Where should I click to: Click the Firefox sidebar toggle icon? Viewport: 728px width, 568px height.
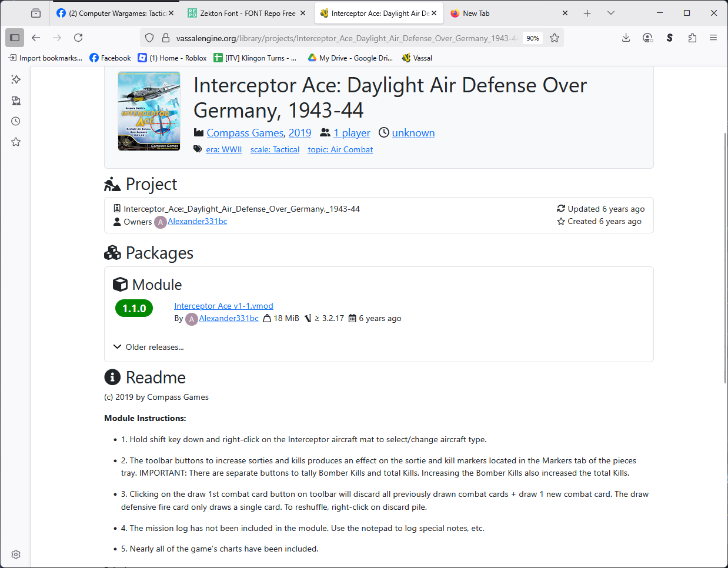pos(15,38)
